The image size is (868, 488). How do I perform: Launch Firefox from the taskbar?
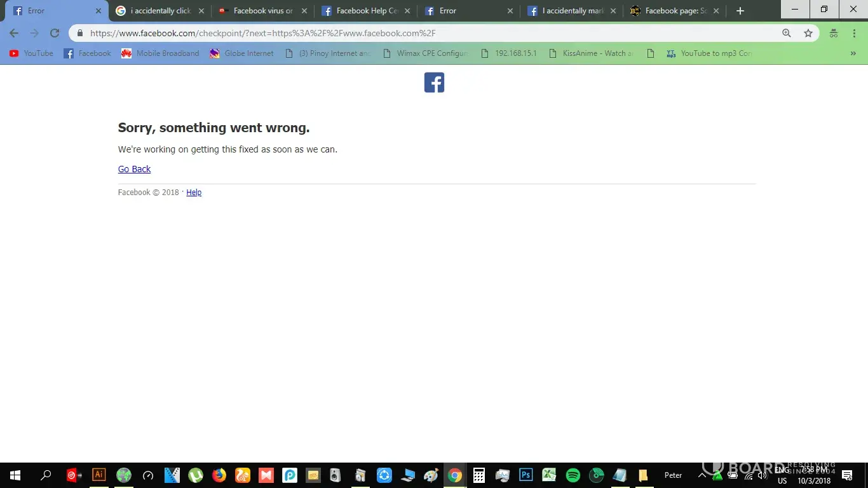219,475
